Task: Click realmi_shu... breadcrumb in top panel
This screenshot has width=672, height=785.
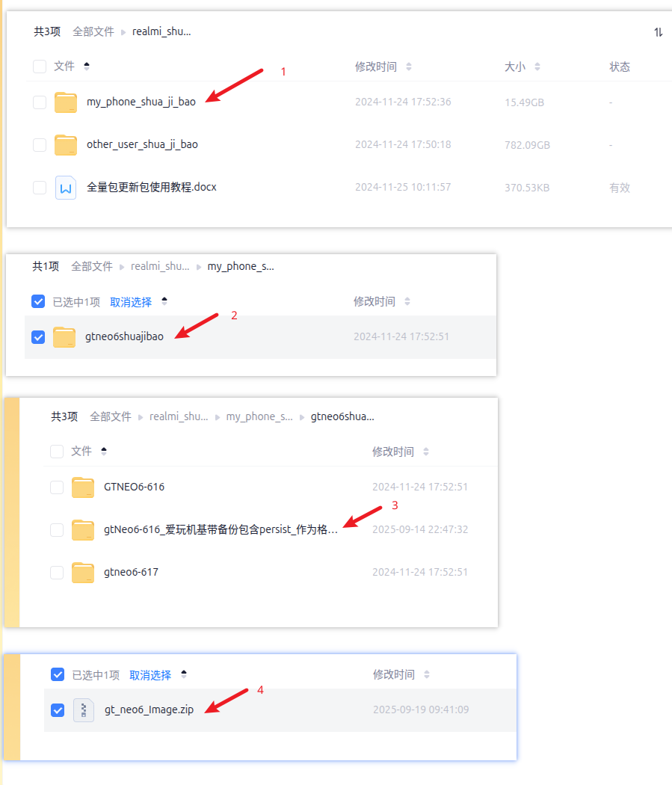Action: (161, 32)
